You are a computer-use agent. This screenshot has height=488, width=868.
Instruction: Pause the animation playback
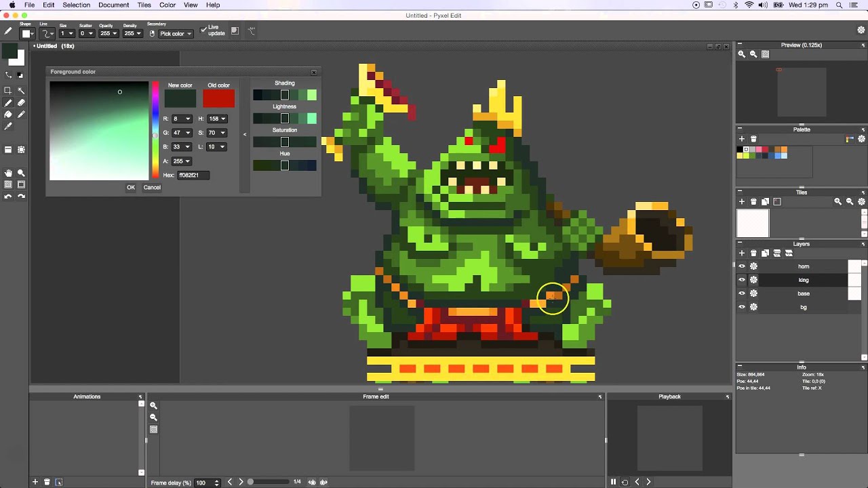pos(613,482)
